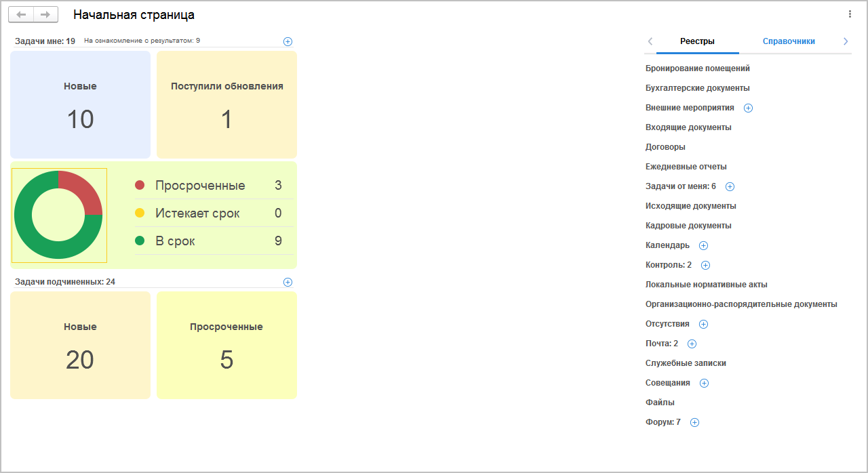Open the Поступили обновления tile

click(226, 104)
